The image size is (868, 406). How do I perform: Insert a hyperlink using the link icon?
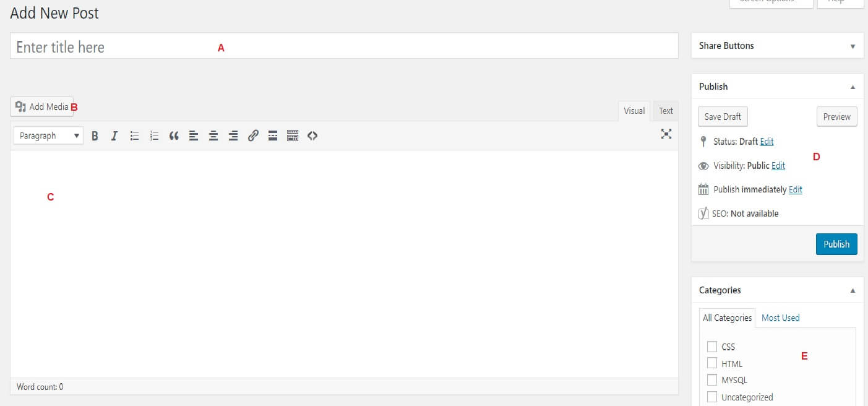[253, 135]
